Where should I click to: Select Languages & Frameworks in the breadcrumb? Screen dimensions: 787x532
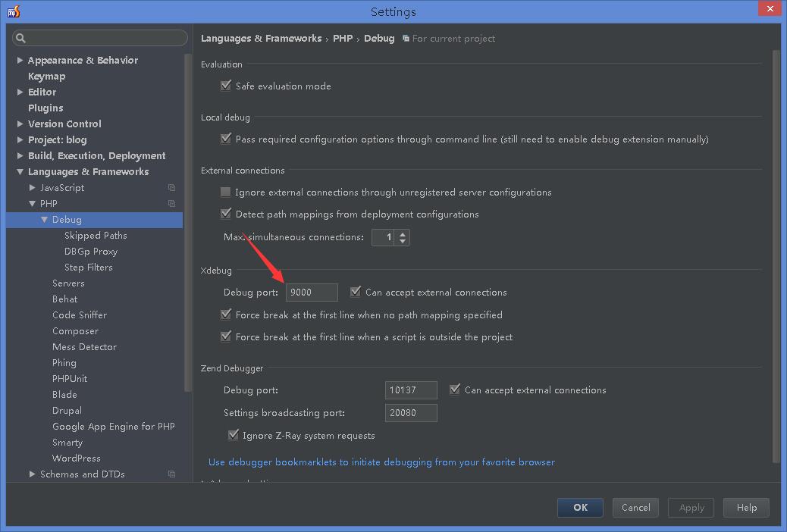[x=261, y=38]
